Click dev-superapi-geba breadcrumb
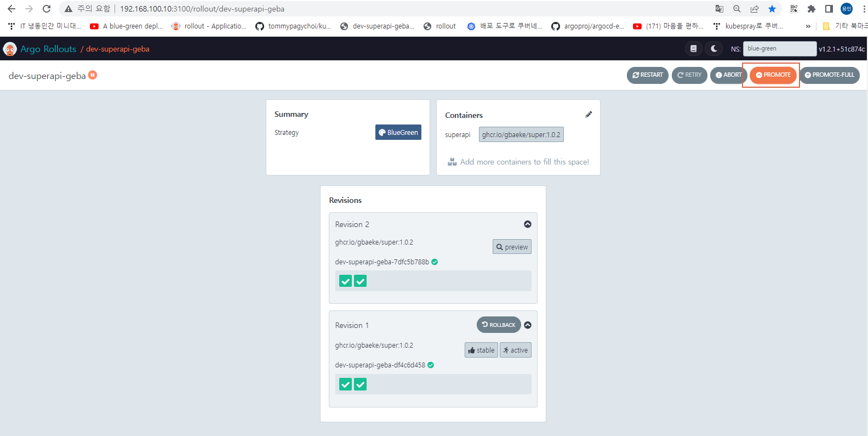The image size is (868, 436). [117, 49]
